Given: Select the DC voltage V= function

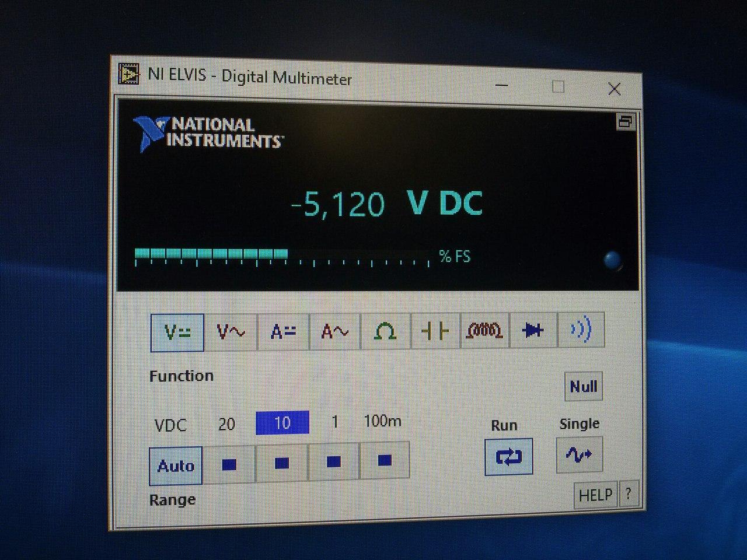Looking at the screenshot, I should 177,333.
